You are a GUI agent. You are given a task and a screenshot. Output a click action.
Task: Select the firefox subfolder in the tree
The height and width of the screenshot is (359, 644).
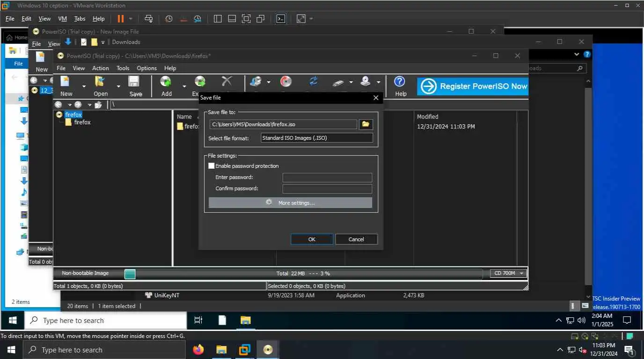(82, 122)
